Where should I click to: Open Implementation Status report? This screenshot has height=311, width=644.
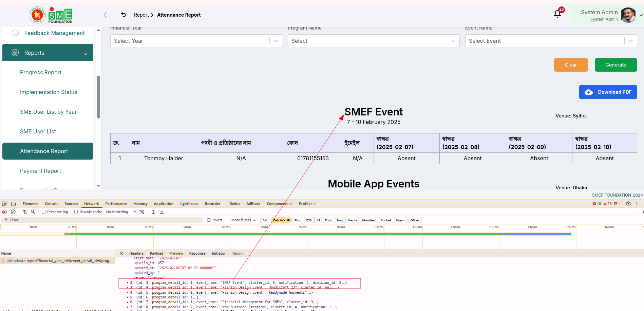49,92
